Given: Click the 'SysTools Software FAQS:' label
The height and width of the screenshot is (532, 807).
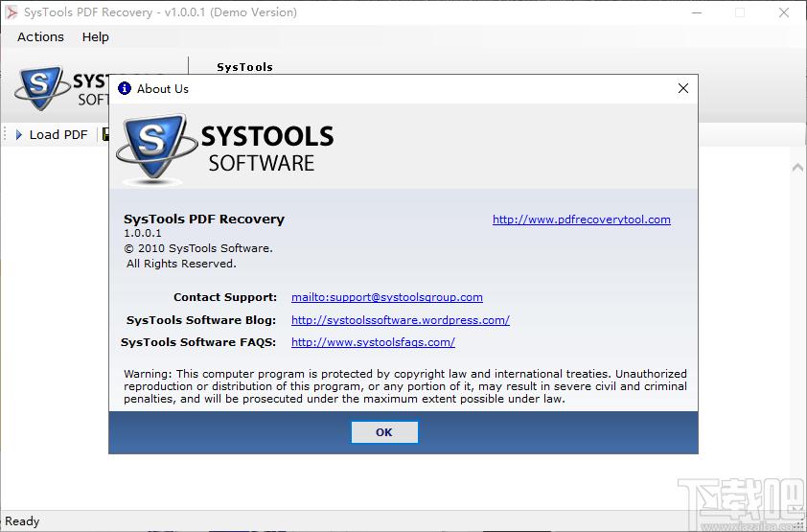Looking at the screenshot, I should pyautogui.click(x=198, y=342).
